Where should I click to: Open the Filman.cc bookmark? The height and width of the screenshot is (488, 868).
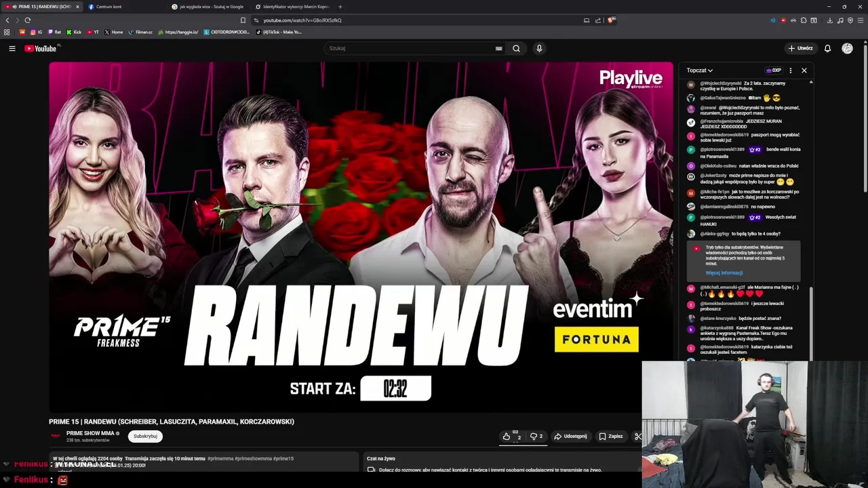pyautogui.click(x=140, y=32)
